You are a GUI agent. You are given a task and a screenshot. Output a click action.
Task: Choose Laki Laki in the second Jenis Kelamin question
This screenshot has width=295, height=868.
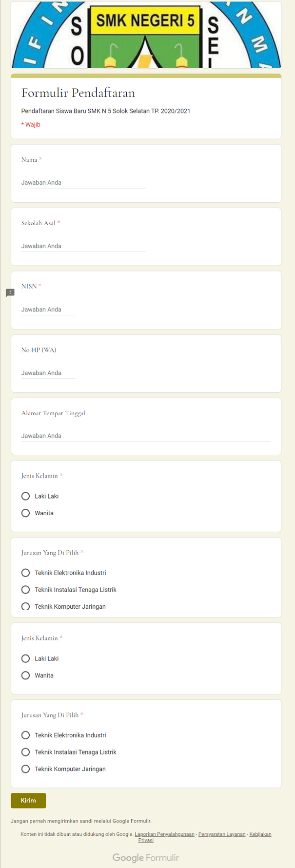tap(26, 658)
